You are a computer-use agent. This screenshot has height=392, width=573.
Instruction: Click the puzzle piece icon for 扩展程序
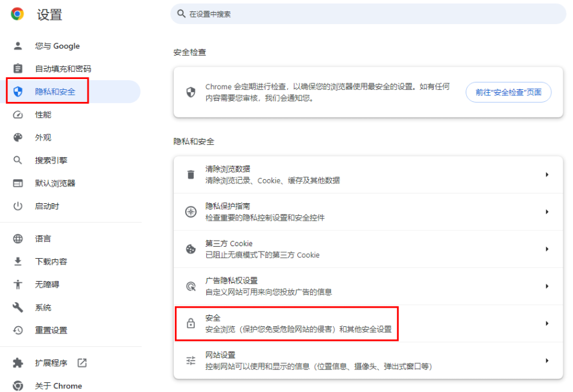point(17,363)
